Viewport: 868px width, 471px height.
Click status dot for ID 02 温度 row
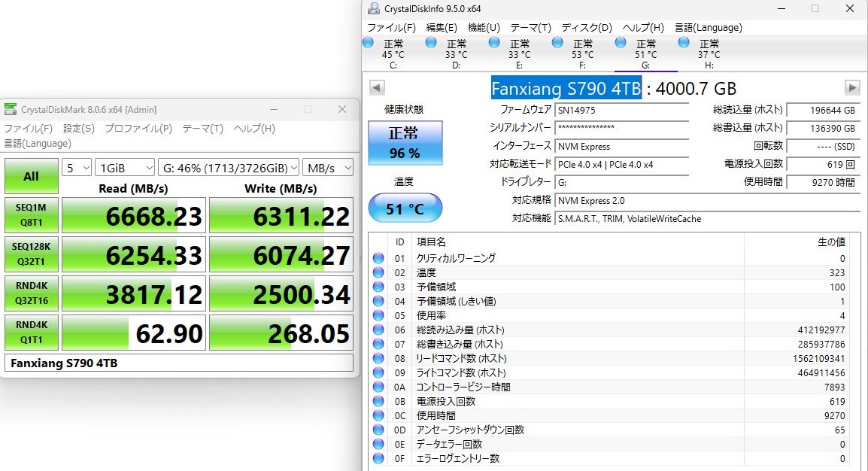378,272
